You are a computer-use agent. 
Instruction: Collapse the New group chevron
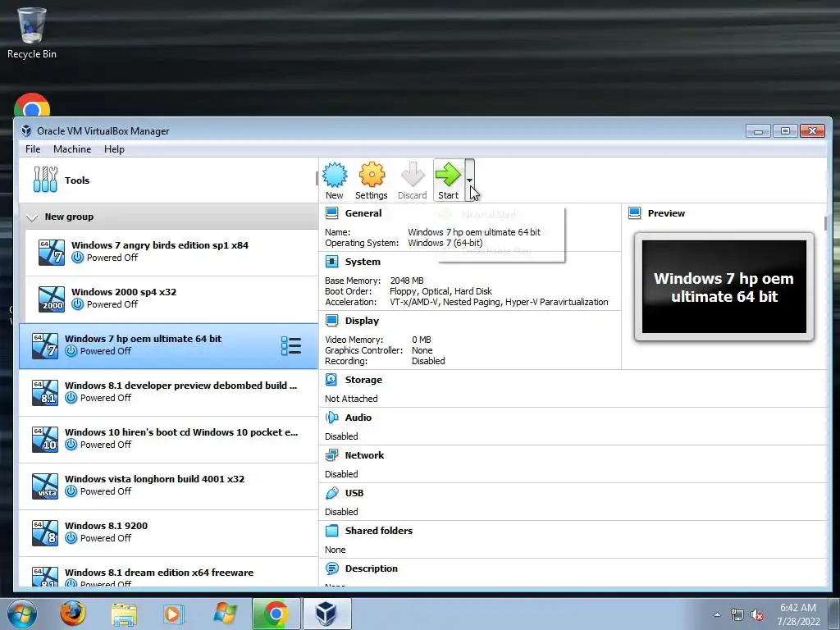tap(32, 217)
